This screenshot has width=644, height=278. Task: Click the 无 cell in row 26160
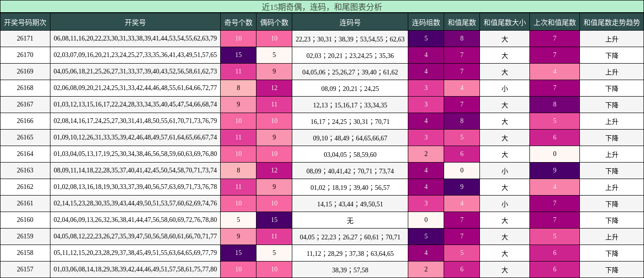point(350,220)
